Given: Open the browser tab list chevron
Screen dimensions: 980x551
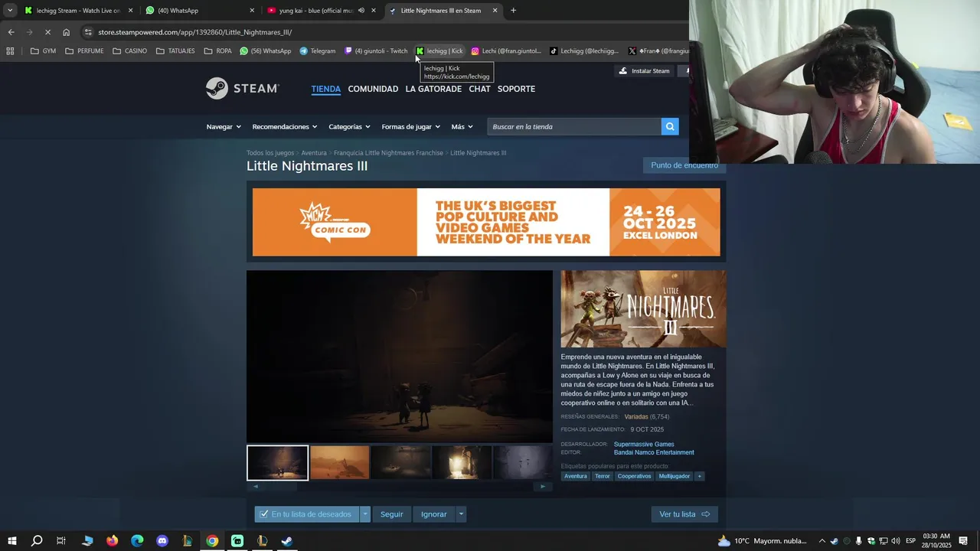Looking at the screenshot, I should (10, 11).
